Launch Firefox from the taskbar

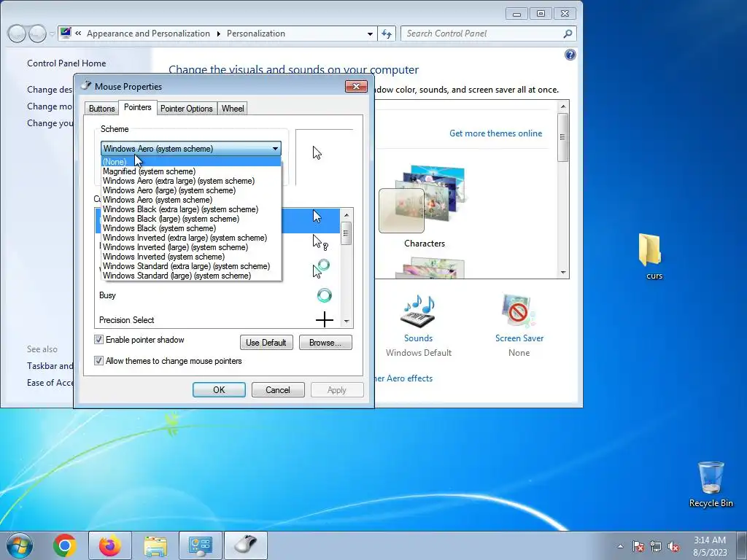(x=109, y=545)
